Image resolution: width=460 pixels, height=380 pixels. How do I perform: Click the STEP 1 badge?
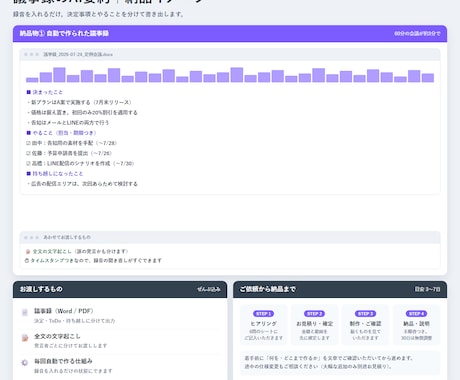[x=263, y=314]
